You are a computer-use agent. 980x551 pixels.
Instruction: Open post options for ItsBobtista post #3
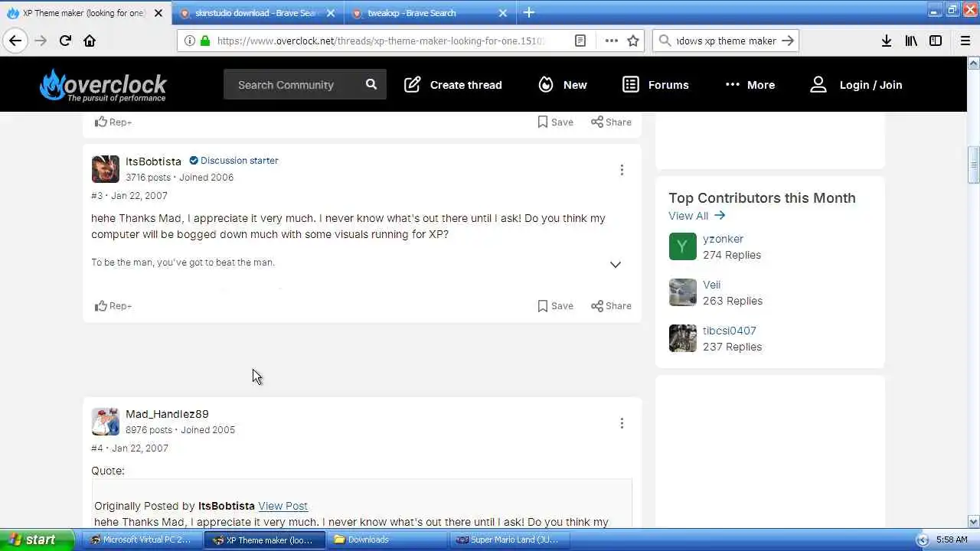coord(622,170)
